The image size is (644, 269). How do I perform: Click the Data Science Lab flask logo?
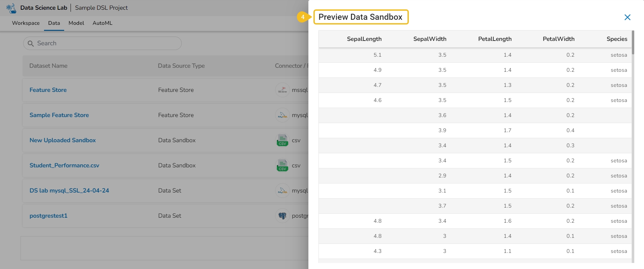[x=11, y=8]
